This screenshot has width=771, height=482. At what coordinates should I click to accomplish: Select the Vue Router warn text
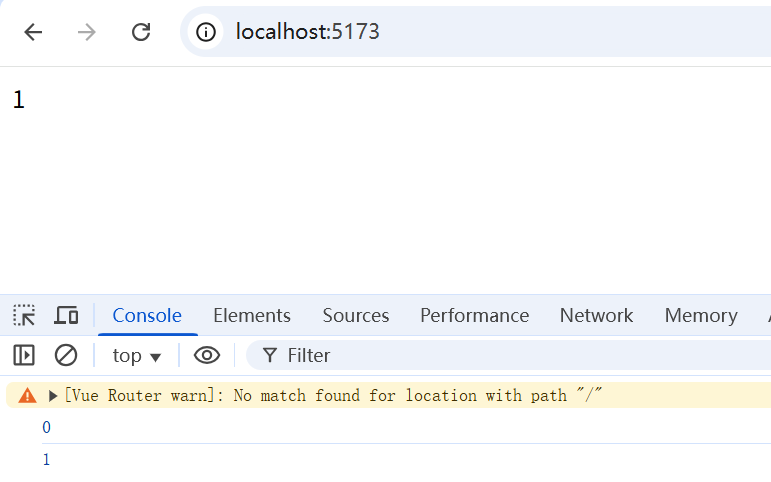click(333, 395)
